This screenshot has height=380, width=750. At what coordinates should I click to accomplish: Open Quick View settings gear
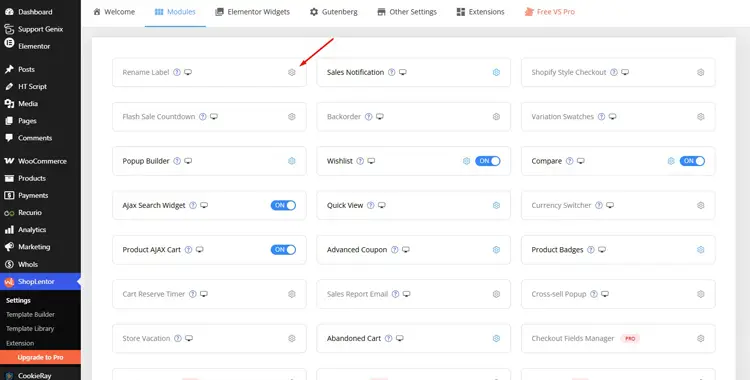pos(496,205)
